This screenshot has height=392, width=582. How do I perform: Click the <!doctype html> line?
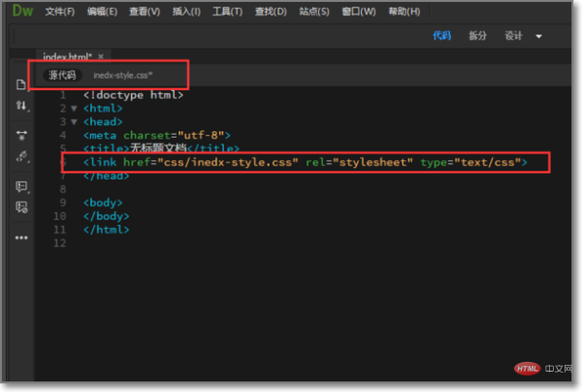(x=133, y=95)
